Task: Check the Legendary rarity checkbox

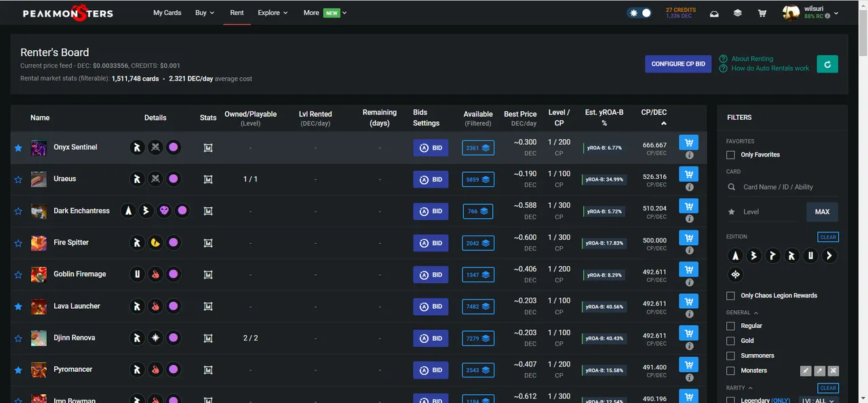Action: [x=730, y=400]
